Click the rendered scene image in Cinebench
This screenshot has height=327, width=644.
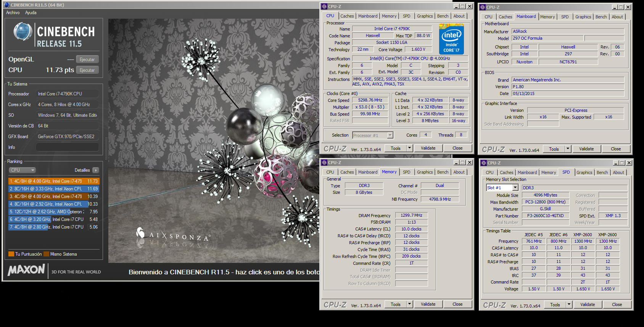[x=214, y=141]
